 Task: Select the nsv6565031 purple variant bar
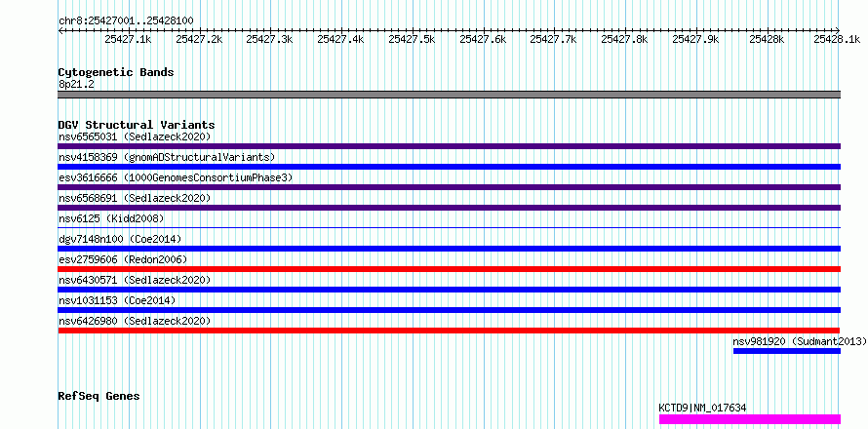(x=450, y=146)
